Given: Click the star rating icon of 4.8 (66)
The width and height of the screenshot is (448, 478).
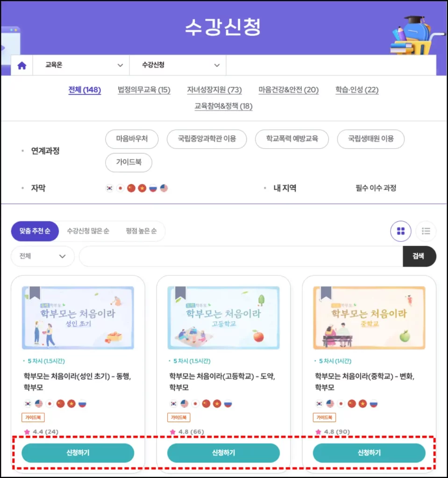Looking at the screenshot, I should (173, 432).
